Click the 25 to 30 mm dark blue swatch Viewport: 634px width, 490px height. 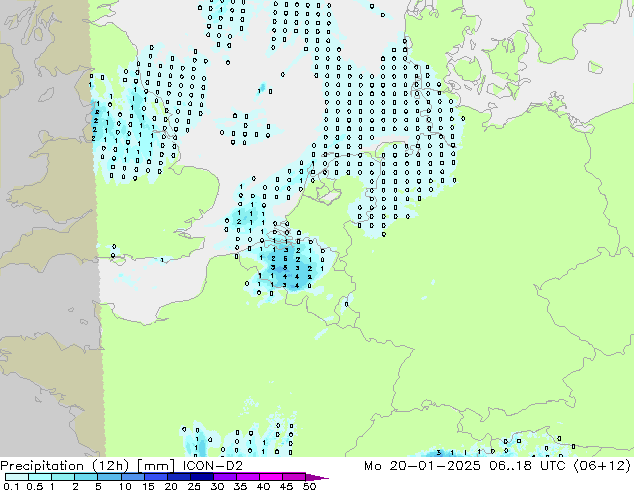[x=202, y=477]
